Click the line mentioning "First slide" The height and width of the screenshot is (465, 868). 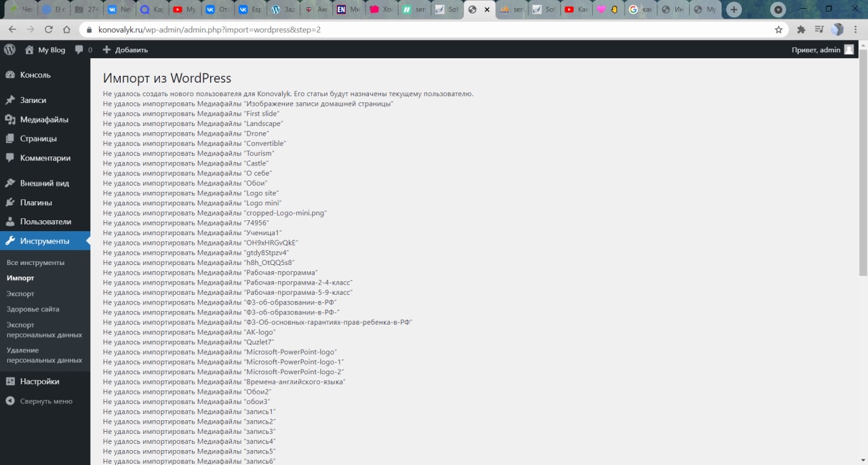[191, 114]
